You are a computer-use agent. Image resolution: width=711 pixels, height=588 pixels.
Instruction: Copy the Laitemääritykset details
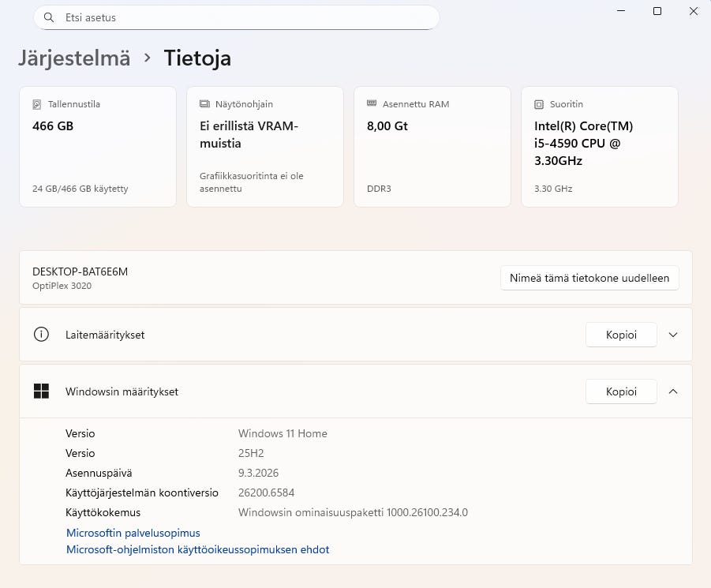click(621, 335)
